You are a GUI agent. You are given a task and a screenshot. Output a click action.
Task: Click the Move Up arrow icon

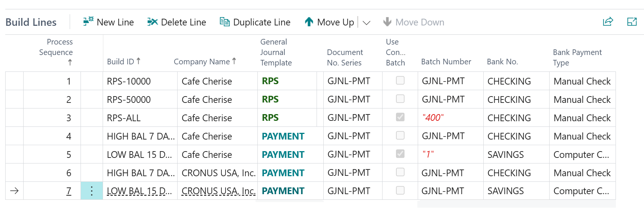point(309,22)
